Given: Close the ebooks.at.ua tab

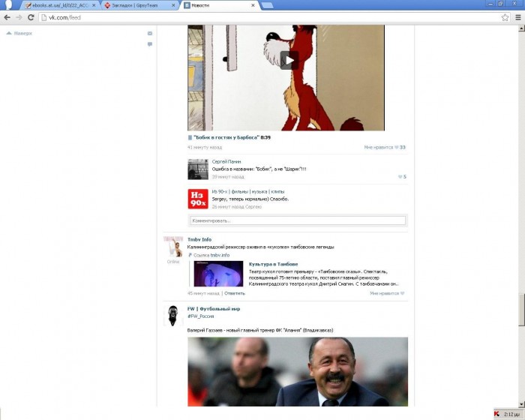Looking at the screenshot, I should point(94,5).
